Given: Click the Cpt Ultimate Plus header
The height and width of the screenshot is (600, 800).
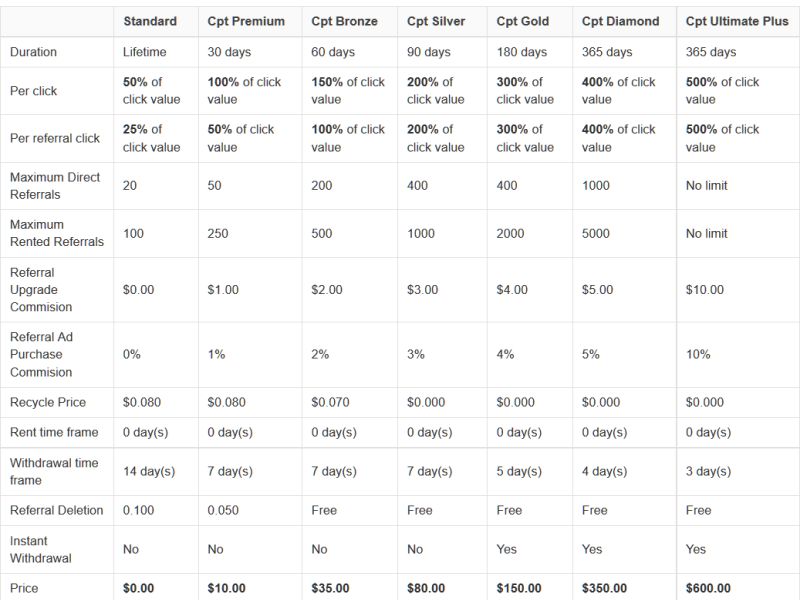Looking at the screenshot, I should coord(737,21).
